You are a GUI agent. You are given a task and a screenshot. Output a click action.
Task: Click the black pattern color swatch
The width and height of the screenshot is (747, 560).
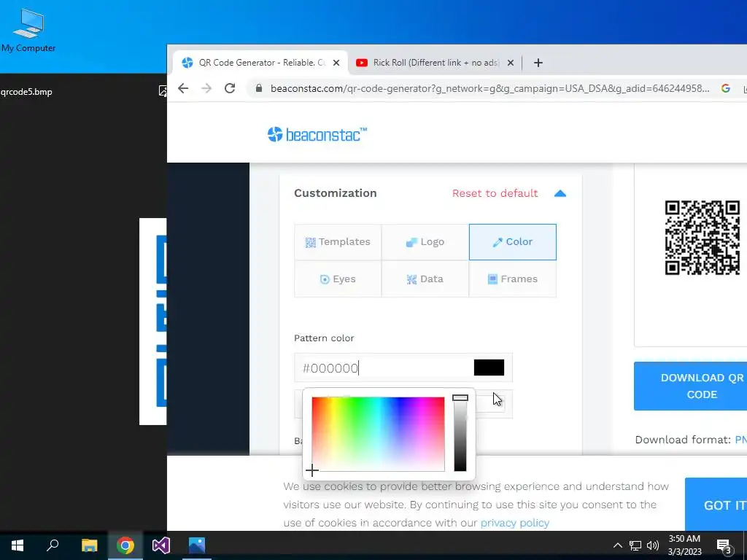pyautogui.click(x=489, y=367)
